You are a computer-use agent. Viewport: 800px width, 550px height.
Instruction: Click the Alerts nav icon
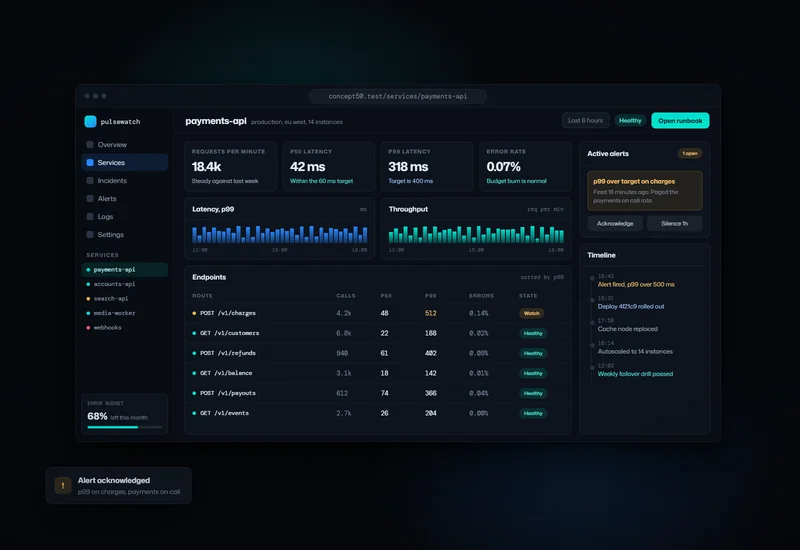pos(90,198)
